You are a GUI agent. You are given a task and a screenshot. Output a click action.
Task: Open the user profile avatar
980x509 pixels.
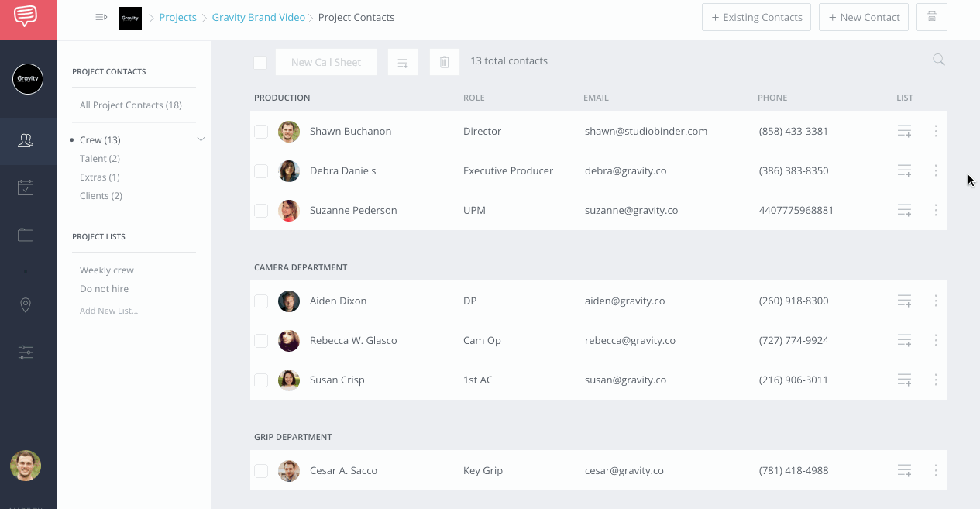[26, 466]
